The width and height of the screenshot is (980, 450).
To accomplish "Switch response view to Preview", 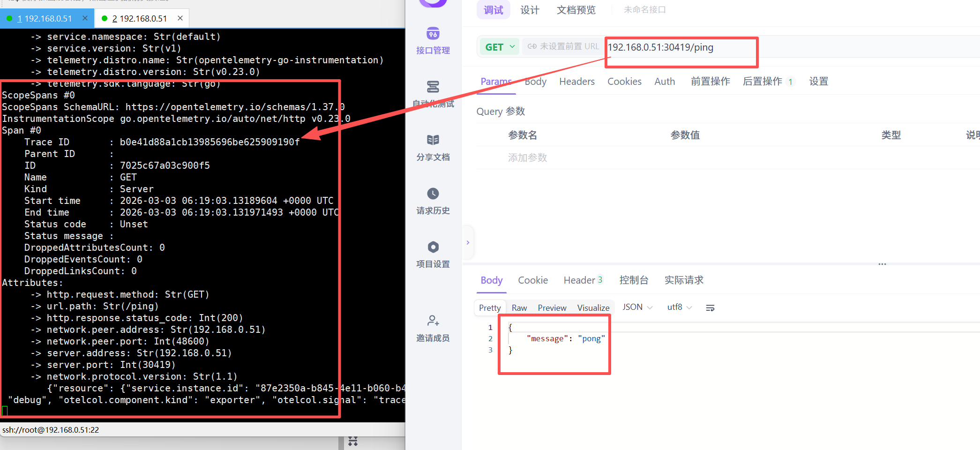I will tap(552, 308).
